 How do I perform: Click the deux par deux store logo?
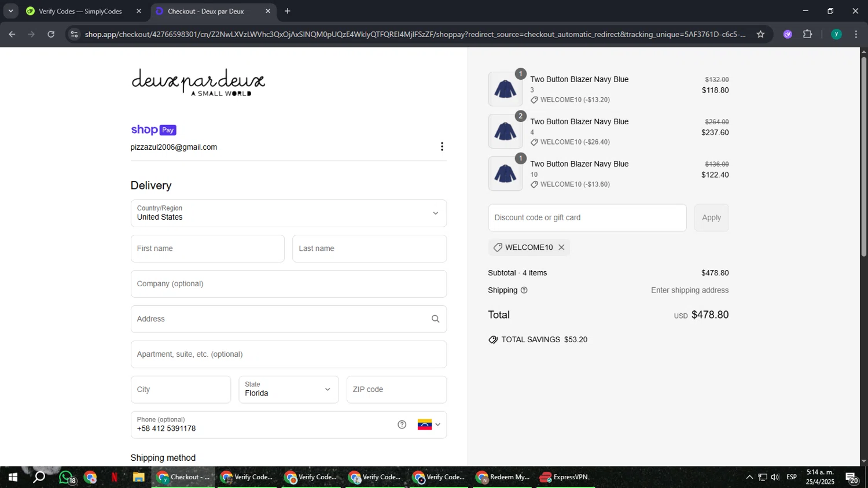tap(198, 82)
